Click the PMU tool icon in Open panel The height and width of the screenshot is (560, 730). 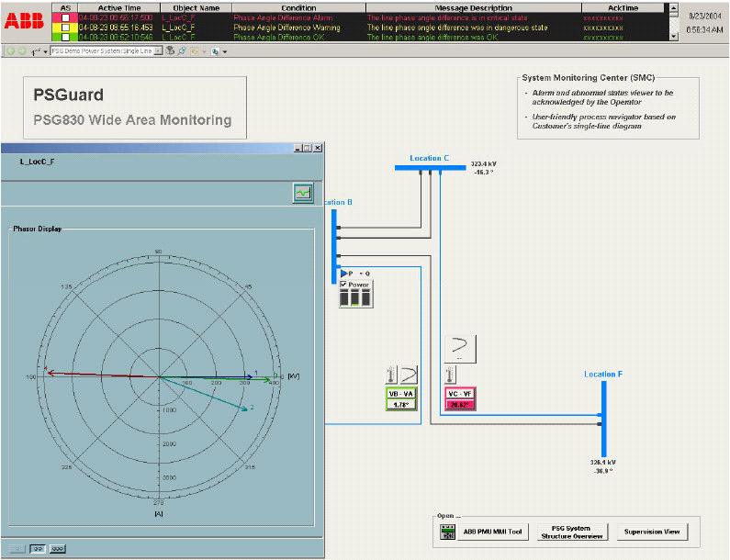448,532
